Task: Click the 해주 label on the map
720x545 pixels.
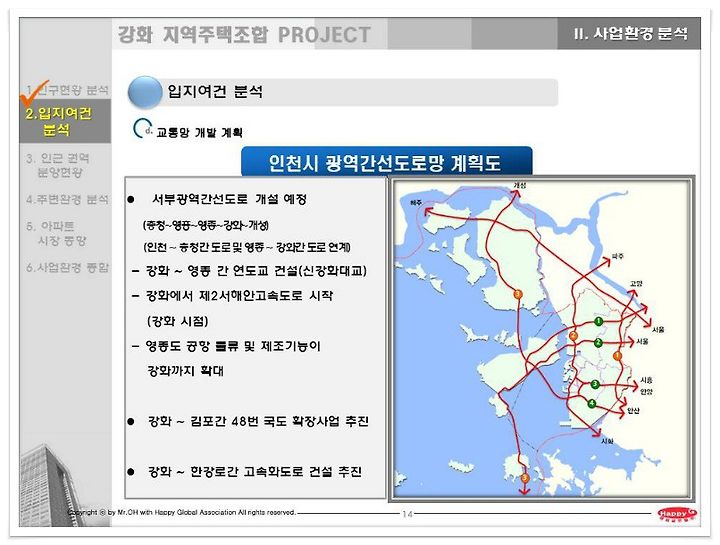Action: click(416, 202)
